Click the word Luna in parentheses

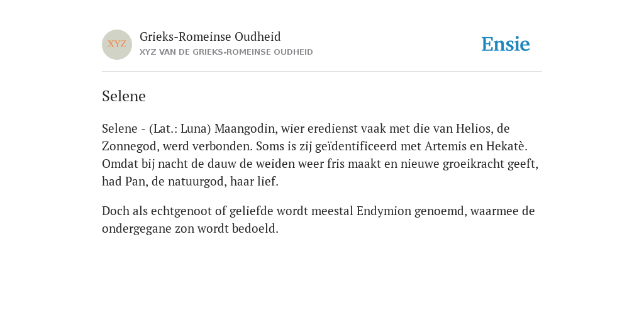click(194, 129)
